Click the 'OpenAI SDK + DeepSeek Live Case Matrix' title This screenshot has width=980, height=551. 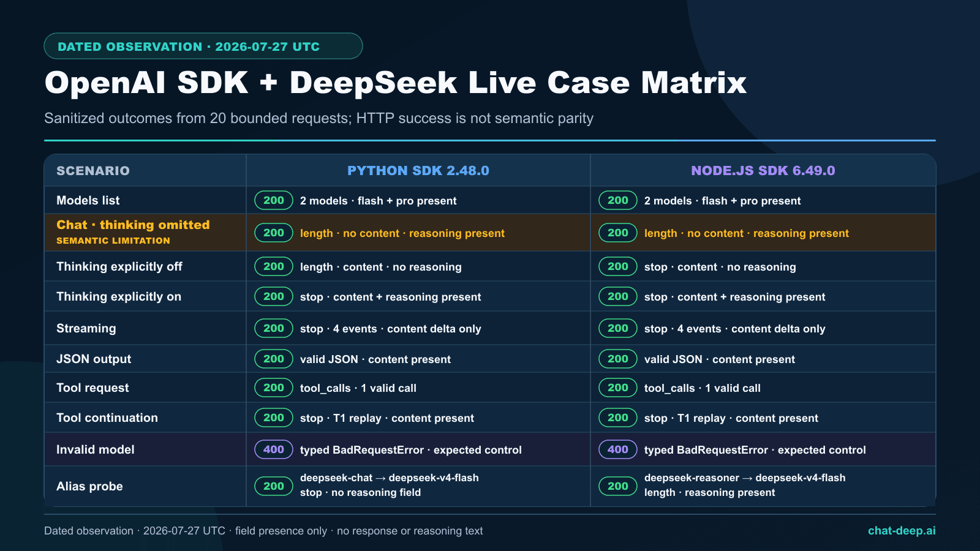click(x=396, y=83)
